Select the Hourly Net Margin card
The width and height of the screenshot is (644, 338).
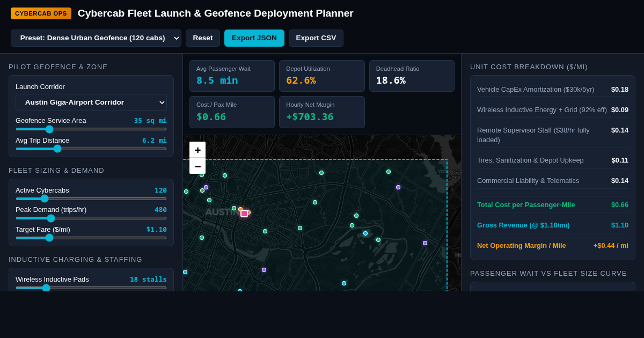tap(322, 112)
